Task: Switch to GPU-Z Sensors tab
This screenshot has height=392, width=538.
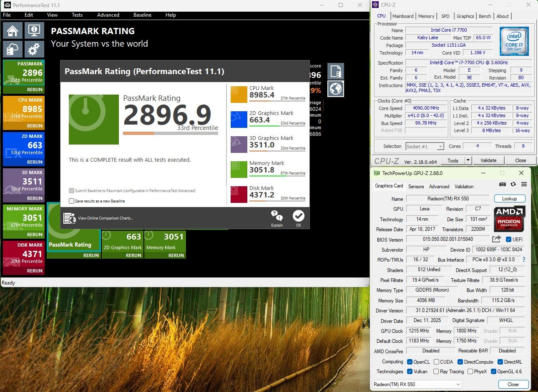Action: click(416, 187)
